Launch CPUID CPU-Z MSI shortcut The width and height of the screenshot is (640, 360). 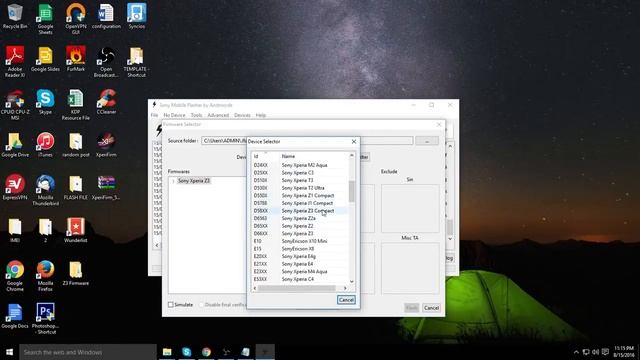pyautogui.click(x=15, y=105)
